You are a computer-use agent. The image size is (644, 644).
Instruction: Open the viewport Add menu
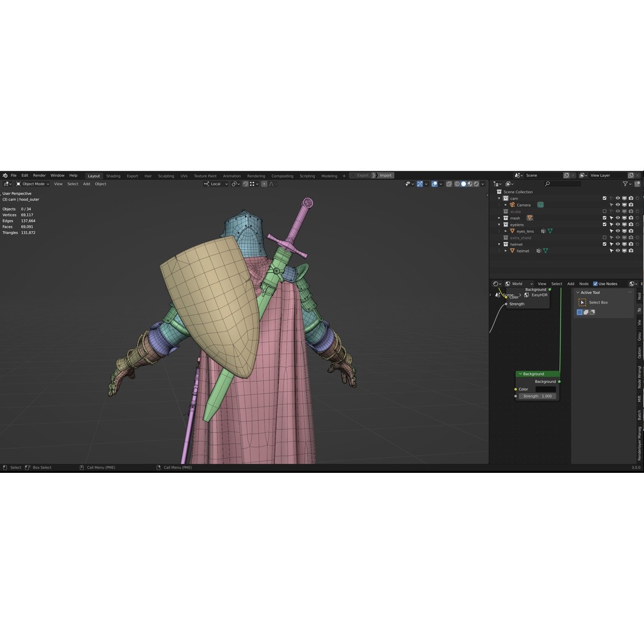[x=86, y=184]
